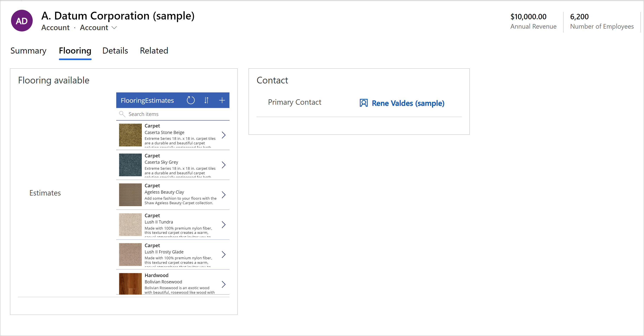This screenshot has width=644, height=336.
Task: Click the refresh icon on FlooringEstimates
Action: [x=191, y=100]
